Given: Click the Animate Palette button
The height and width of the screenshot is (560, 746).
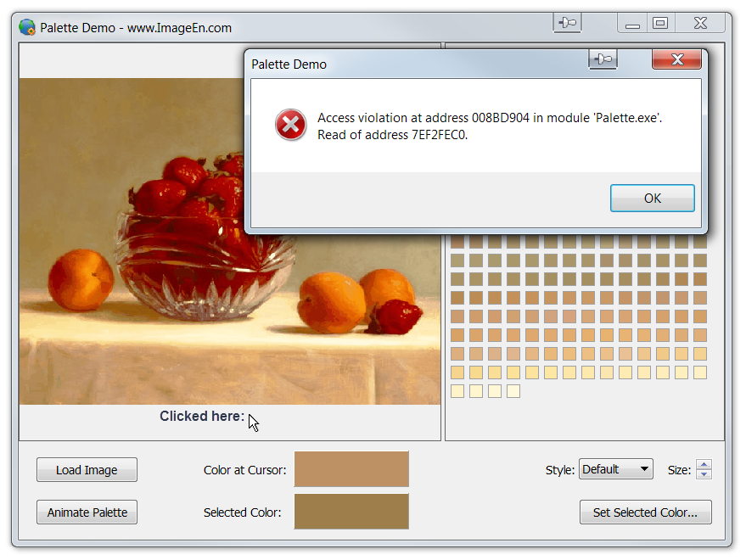Looking at the screenshot, I should [87, 512].
